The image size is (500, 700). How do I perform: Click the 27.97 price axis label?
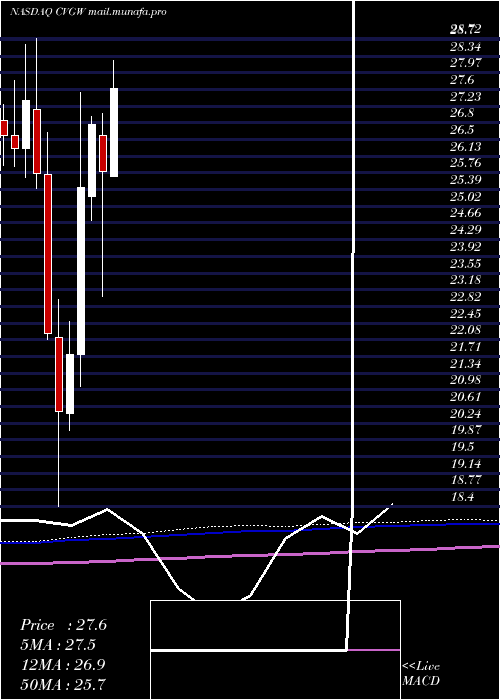pos(466,63)
